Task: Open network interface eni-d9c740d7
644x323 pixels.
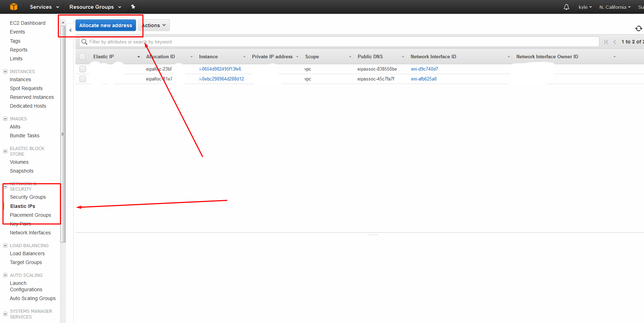Action: point(424,69)
